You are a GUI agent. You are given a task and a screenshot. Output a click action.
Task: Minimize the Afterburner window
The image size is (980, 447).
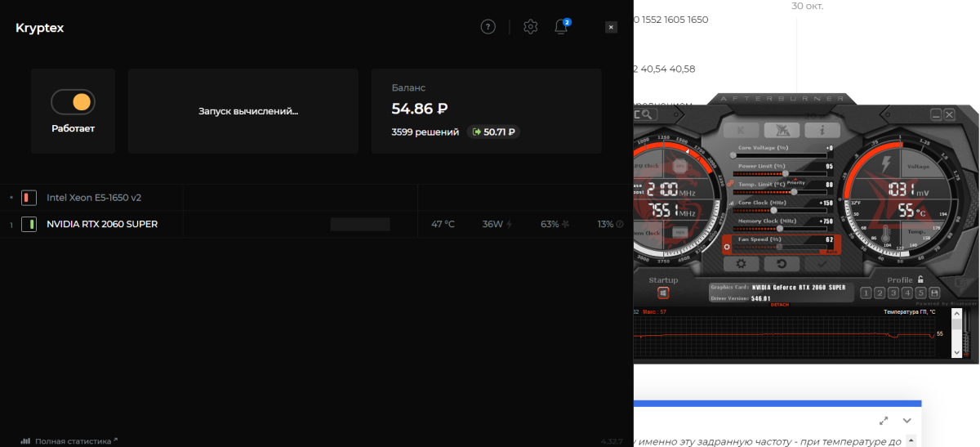click(936, 115)
